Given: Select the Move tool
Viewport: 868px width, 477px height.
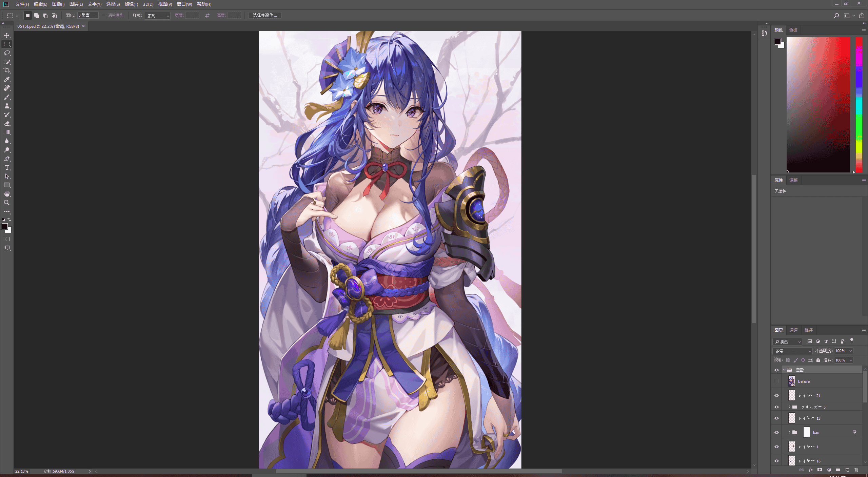Looking at the screenshot, I should pyautogui.click(x=7, y=35).
